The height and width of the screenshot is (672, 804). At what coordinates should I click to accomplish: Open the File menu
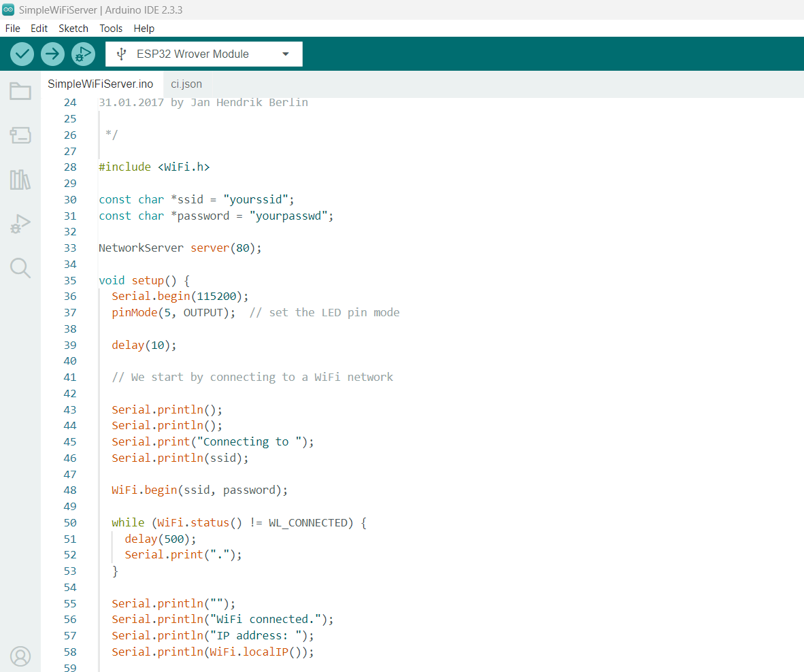tap(13, 28)
